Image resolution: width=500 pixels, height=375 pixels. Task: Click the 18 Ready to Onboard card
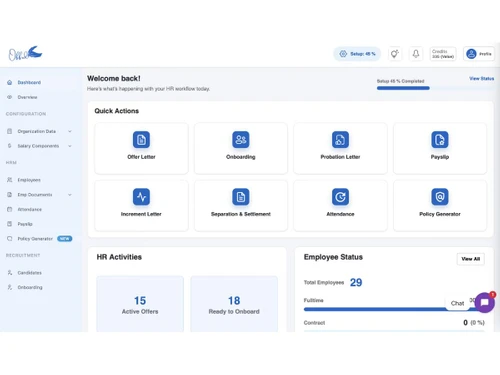point(234,304)
